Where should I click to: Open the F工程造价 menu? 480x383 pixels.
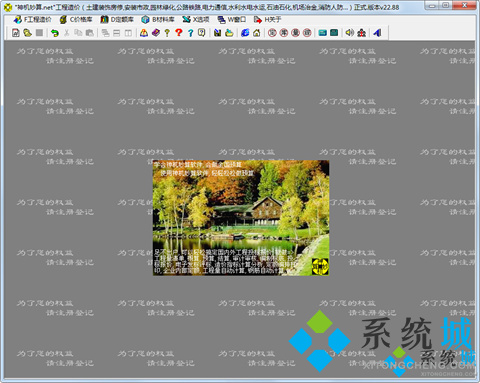click(x=32, y=20)
